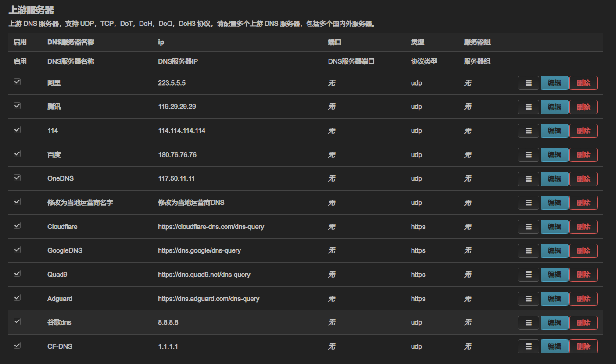Open the options menu for Quad9 server
Image resolution: width=616 pixels, height=364 pixels.
click(528, 274)
